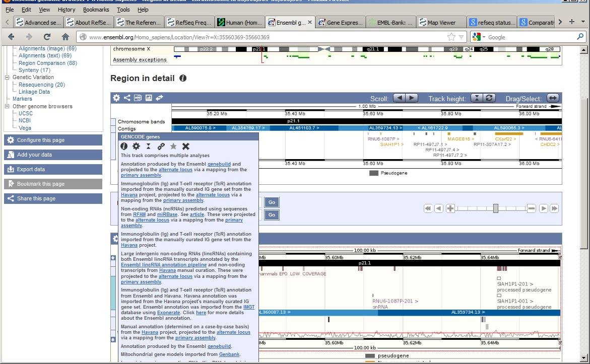Click Bookmark this page button
This screenshot has height=364, width=590.
point(53,184)
